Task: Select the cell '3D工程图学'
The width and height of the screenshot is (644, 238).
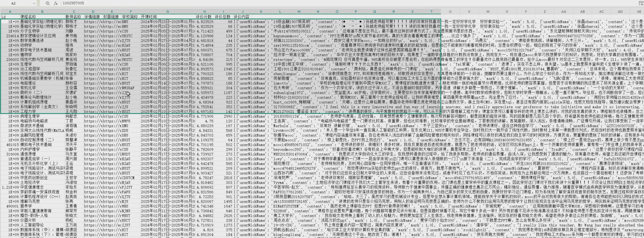Action: (x=42, y=69)
